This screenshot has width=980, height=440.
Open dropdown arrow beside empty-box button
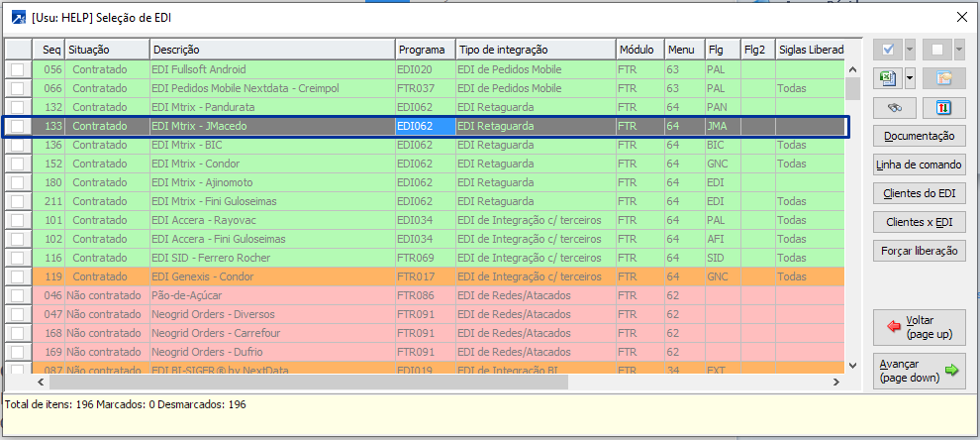click(959, 50)
